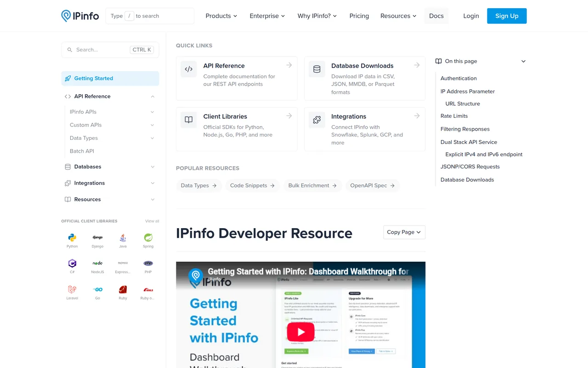The height and width of the screenshot is (368, 588).
Task: Open the Bulk Enrichment resource pill
Action: pos(312,185)
